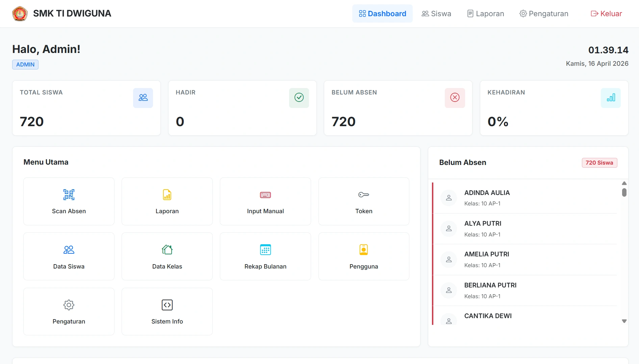This screenshot has height=364, width=639.
Task: Open Pengaturan in the top navigation
Action: pyautogui.click(x=544, y=13)
